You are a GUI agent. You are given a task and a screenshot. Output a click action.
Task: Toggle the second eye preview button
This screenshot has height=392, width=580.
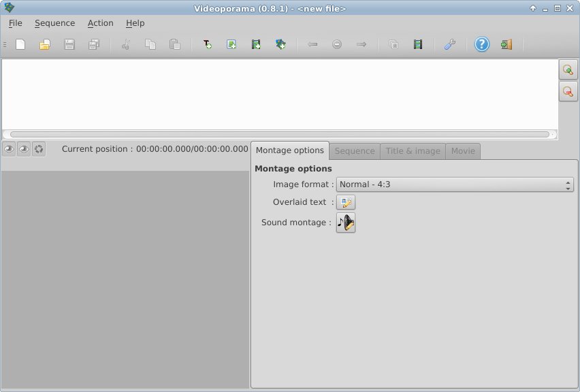click(24, 149)
